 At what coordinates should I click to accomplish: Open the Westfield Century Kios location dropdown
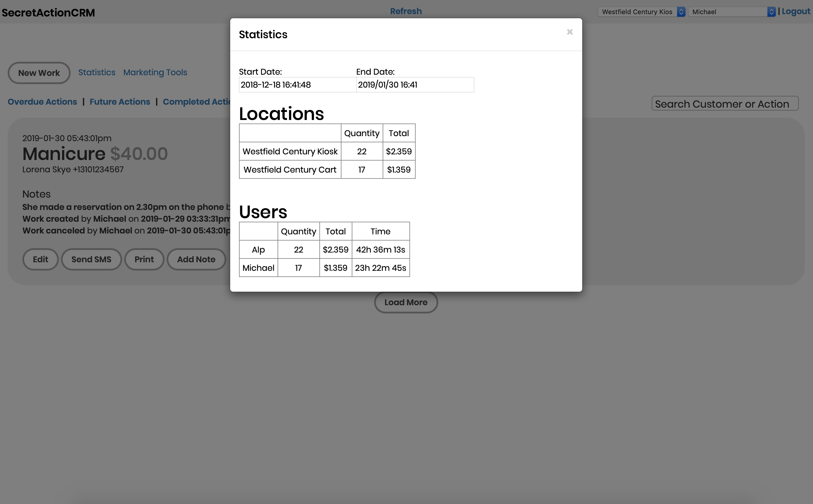tap(641, 12)
